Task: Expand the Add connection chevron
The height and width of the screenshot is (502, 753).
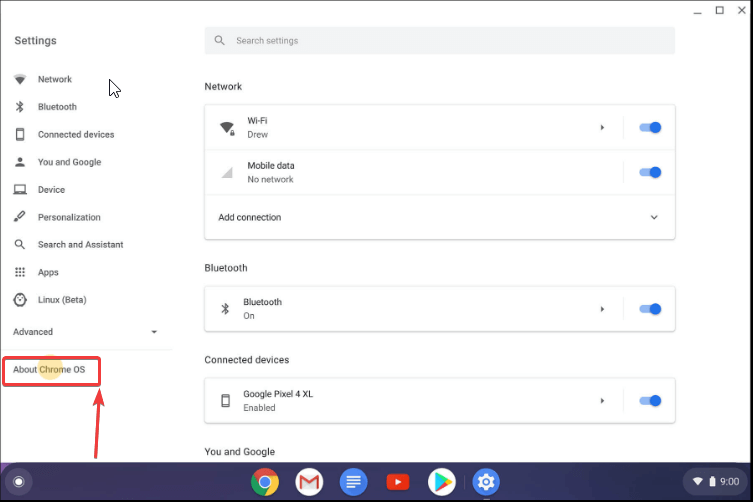Action: 654,217
